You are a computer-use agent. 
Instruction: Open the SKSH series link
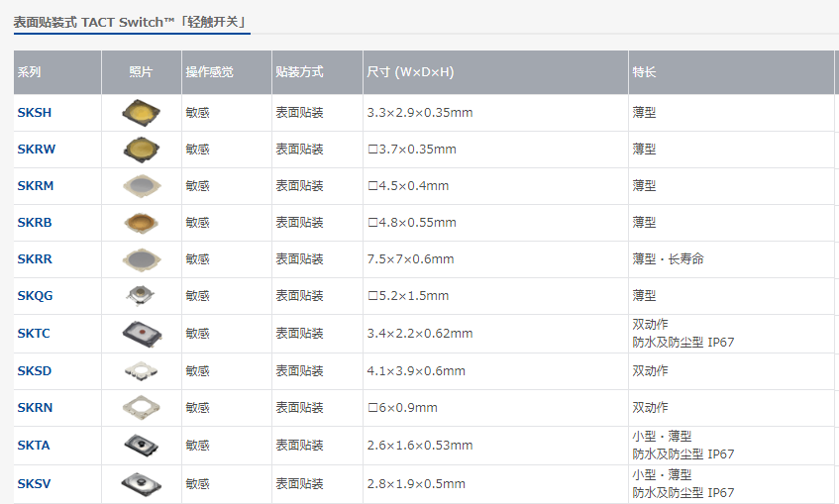click(35, 113)
